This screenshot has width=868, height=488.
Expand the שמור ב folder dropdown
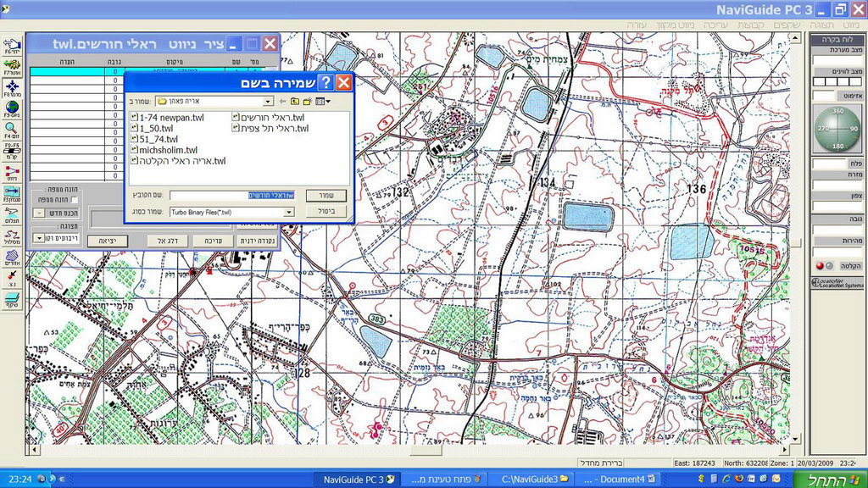tap(268, 102)
